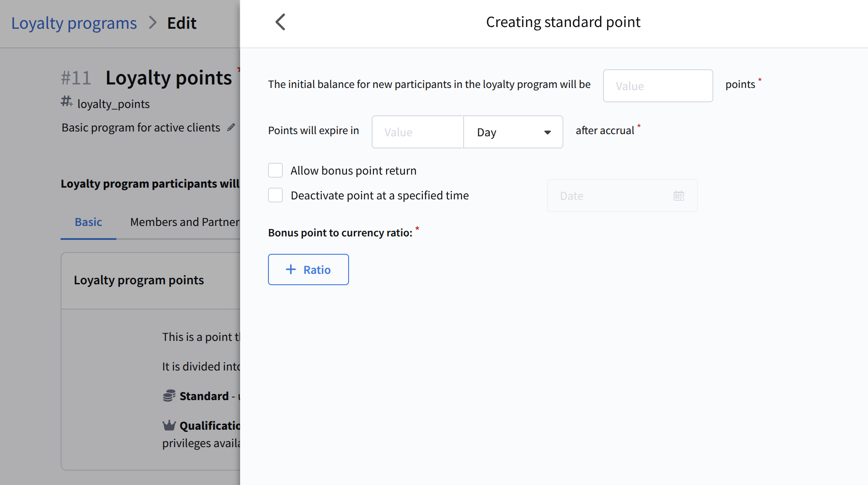Click the back arrow in panel header
This screenshot has width=868, height=485.
click(280, 22)
